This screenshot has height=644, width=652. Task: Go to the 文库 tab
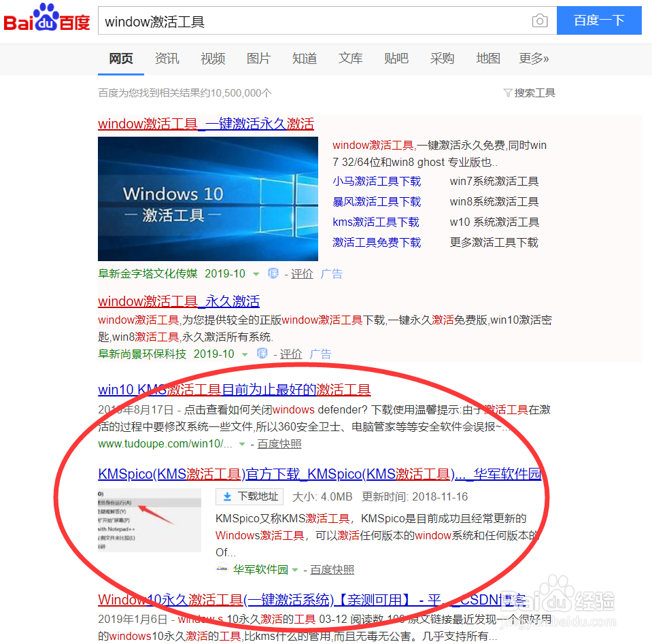click(x=351, y=58)
